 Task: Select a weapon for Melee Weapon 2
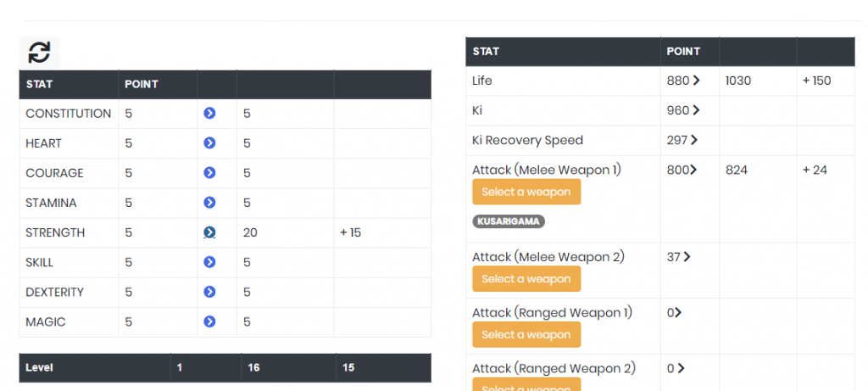(526, 279)
